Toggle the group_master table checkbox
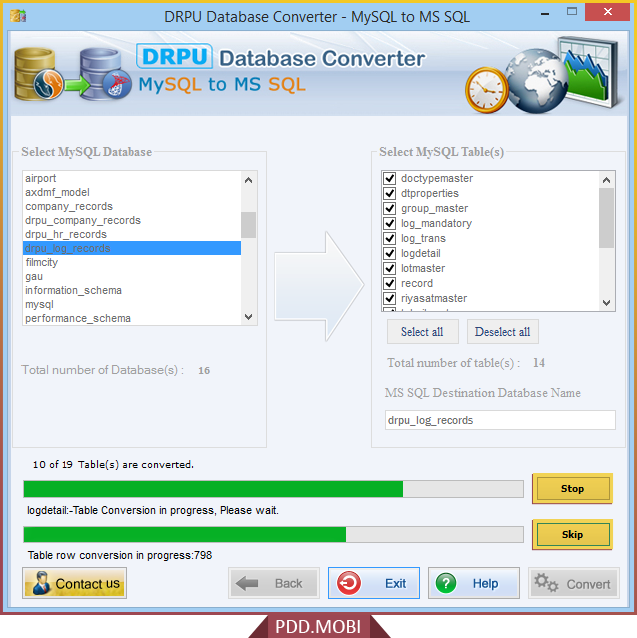The height and width of the screenshot is (638, 637). pos(390,209)
